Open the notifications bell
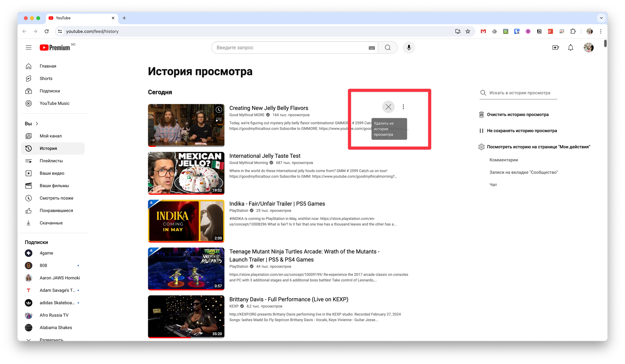625x364 pixels. 571,47
